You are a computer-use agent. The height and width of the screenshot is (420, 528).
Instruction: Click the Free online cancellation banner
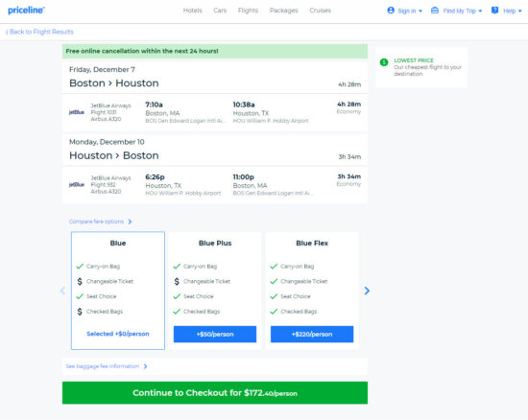pyautogui.click(x=215, y=51)
